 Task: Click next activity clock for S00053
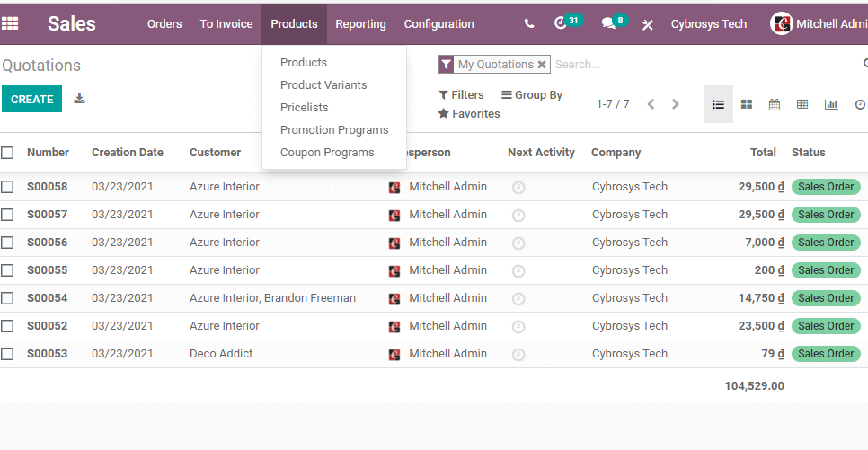(518, 354)
